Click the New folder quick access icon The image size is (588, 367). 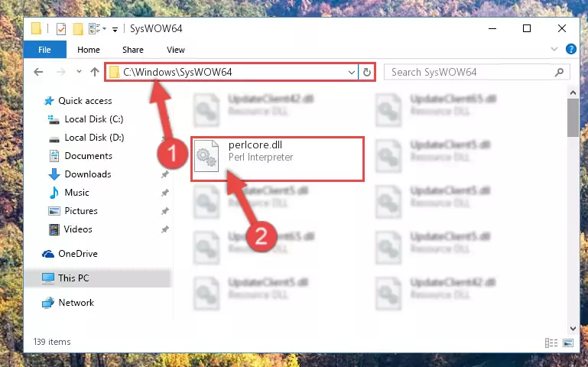click(x=78, y=28)
